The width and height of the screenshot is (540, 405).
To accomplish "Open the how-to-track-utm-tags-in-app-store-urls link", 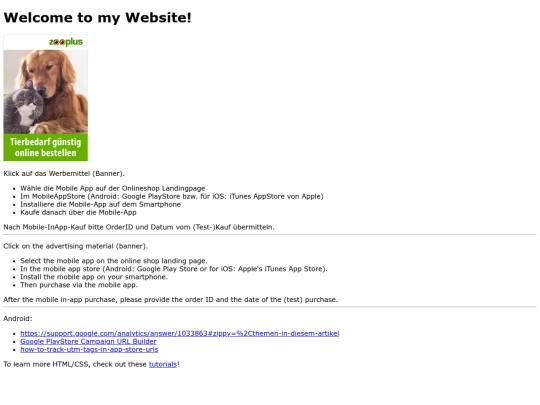I will (89, 350).
